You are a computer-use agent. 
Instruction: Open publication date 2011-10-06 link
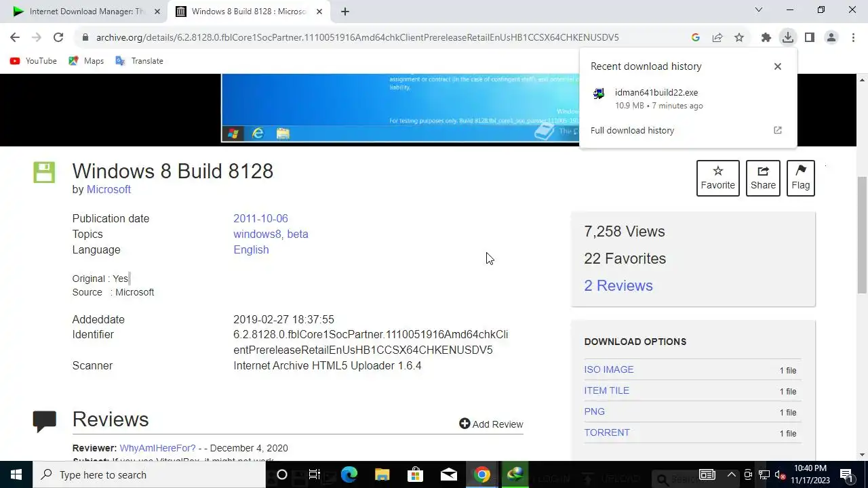tap(260, 218)
